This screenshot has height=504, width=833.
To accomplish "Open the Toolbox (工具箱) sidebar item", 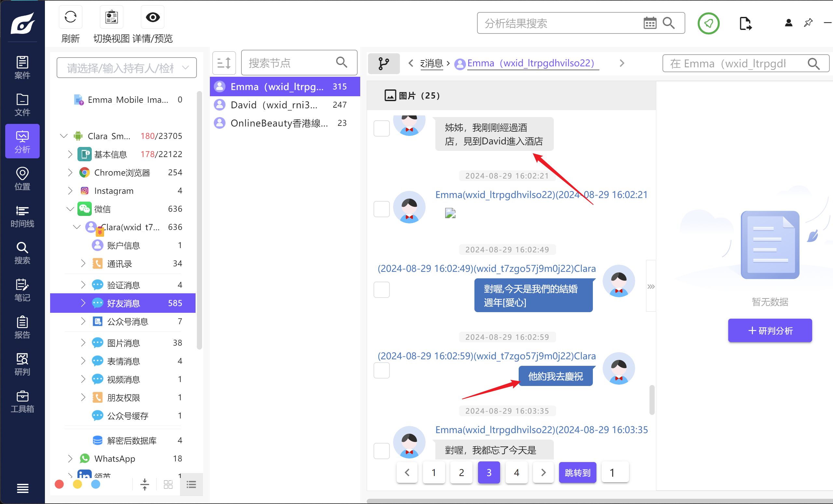I will tap(22, 401).
